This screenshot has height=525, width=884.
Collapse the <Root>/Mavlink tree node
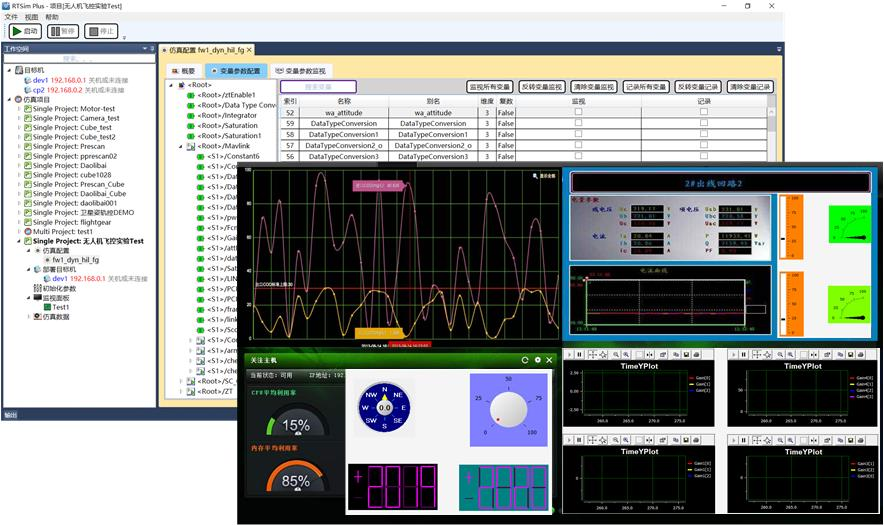point(180,146)
